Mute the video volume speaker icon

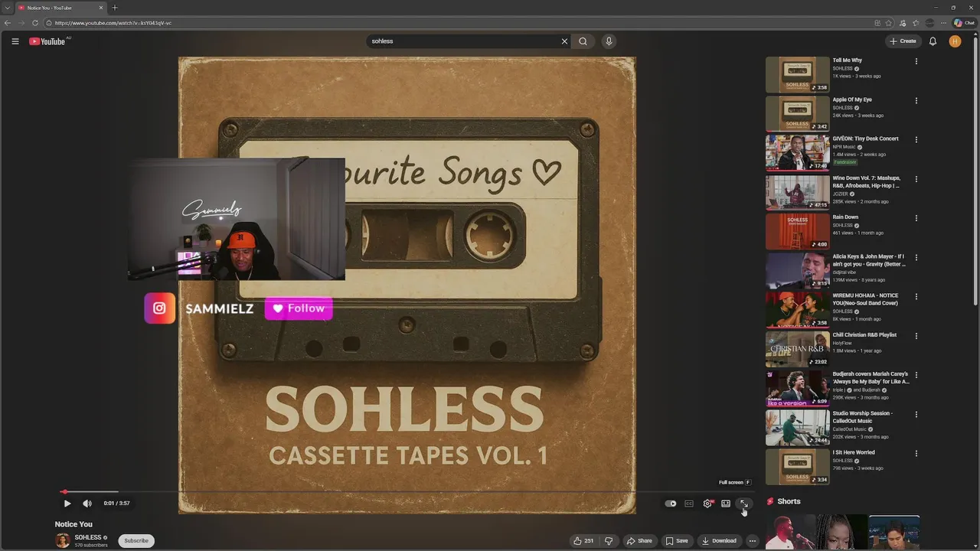(x=87, y=504)
